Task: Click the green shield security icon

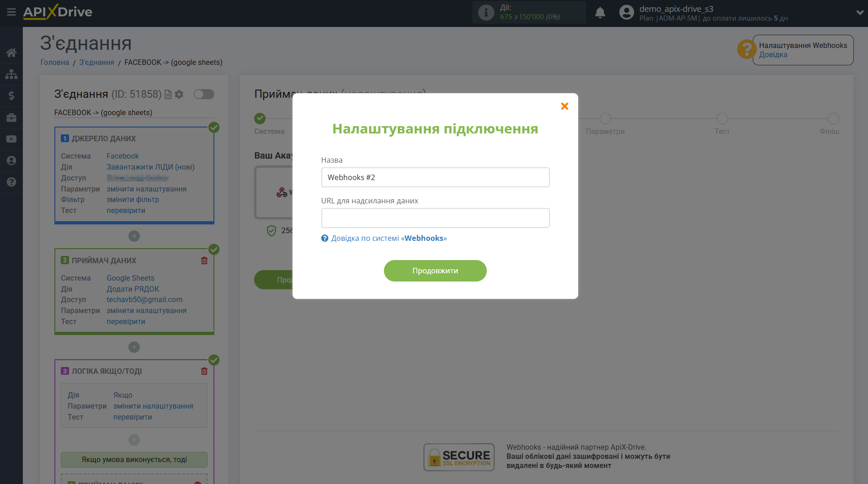Action: pos(271,231)
